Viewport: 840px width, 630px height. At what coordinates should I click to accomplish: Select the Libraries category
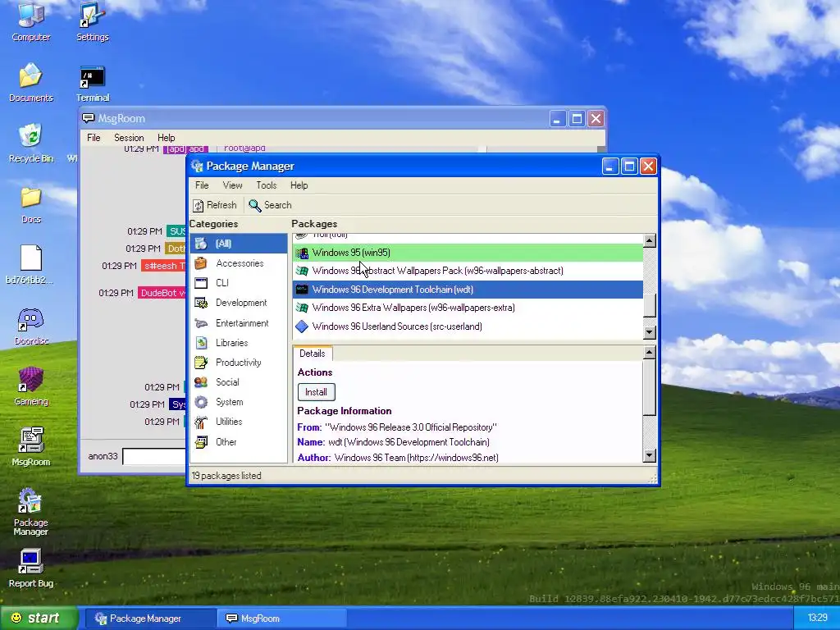pos(239,343)
